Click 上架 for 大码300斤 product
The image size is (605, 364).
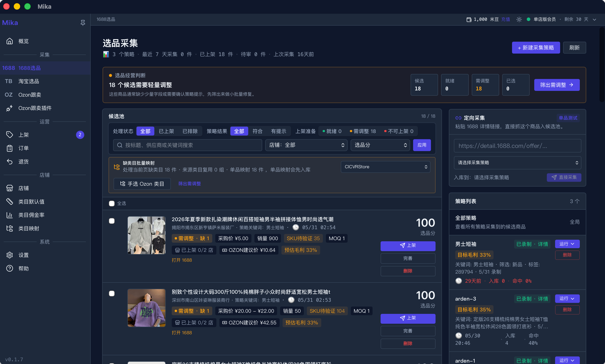pos(408,318)
